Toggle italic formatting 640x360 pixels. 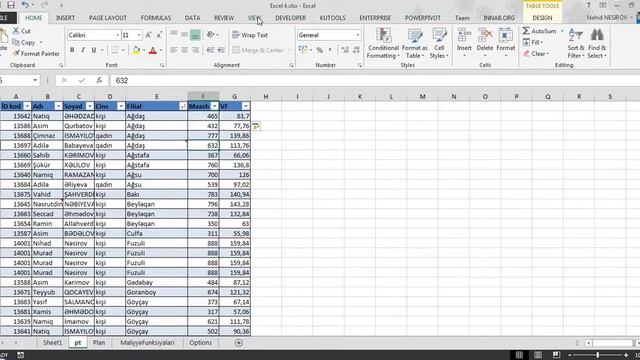[x=83, y=50]
